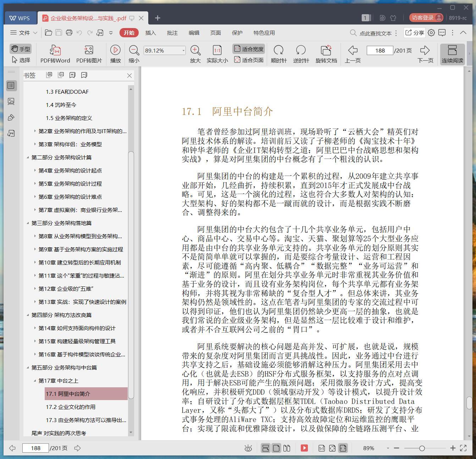Set actual size 1:1 view
476x459 pixels.
point(217,50)
